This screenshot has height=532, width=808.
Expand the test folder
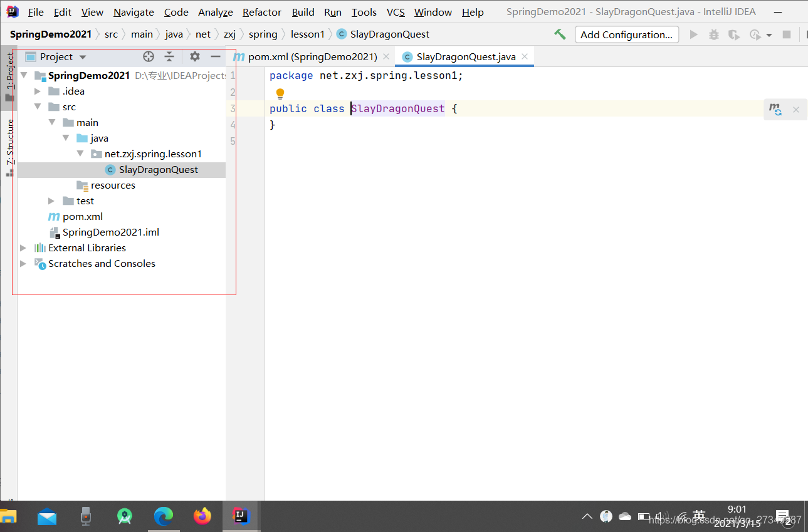tap(52, 201)
